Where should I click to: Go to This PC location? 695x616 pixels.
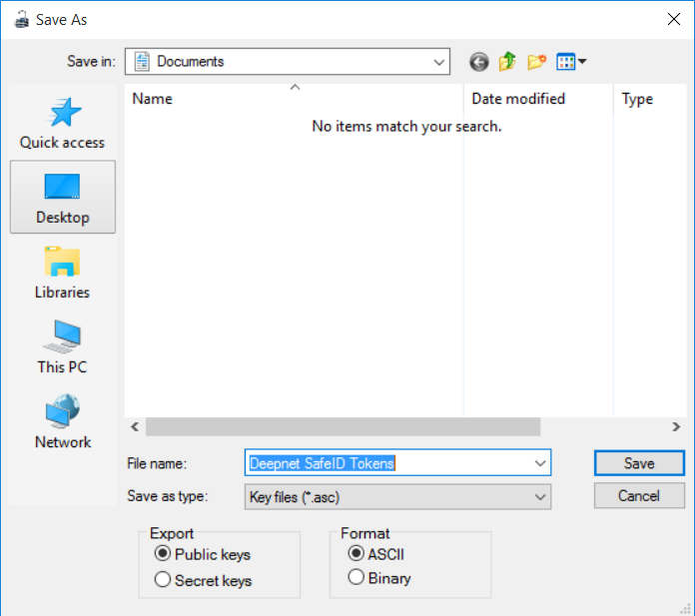click(x=62, y=347)
